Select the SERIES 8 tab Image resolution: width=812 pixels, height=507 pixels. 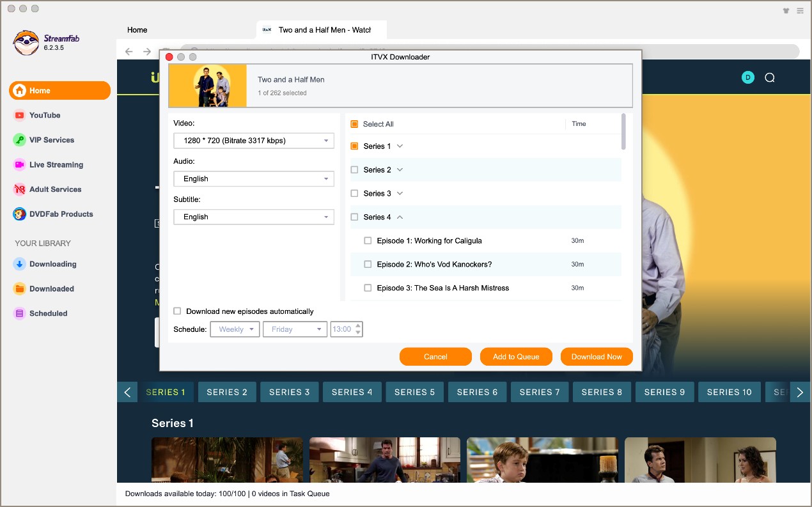[602, 392]
